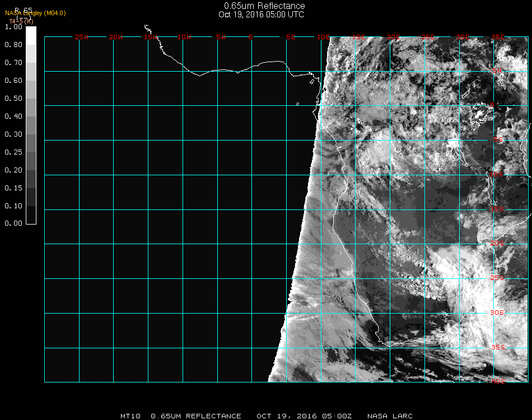Click the 30S latitude label

[x=497, y=312]
